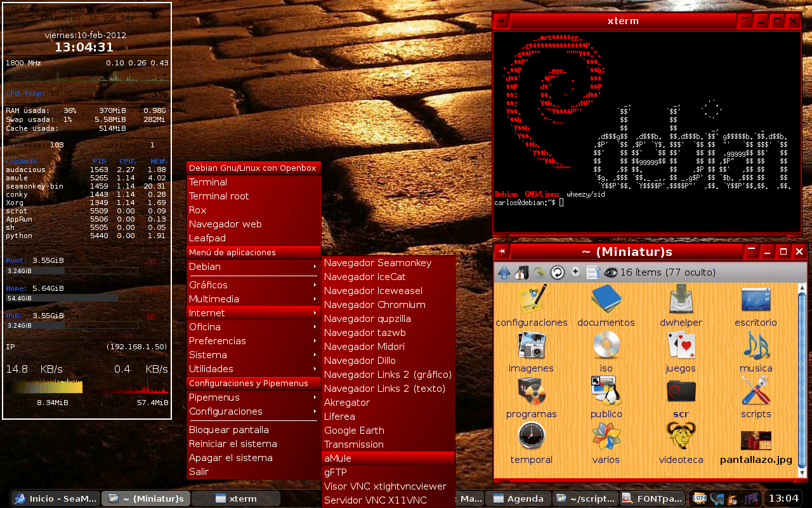Expand the Debian submenu

coord(254,267)
